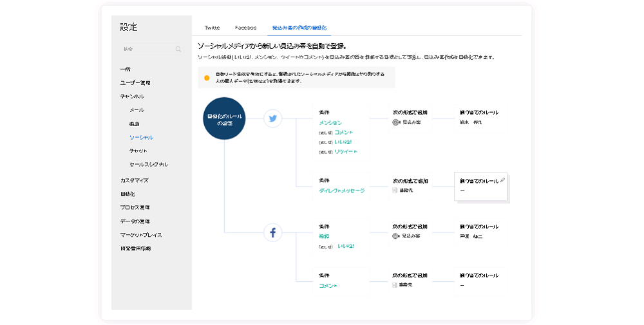
Task: Click the コメント condition link in last Facebook row
Action: (328, 286)
